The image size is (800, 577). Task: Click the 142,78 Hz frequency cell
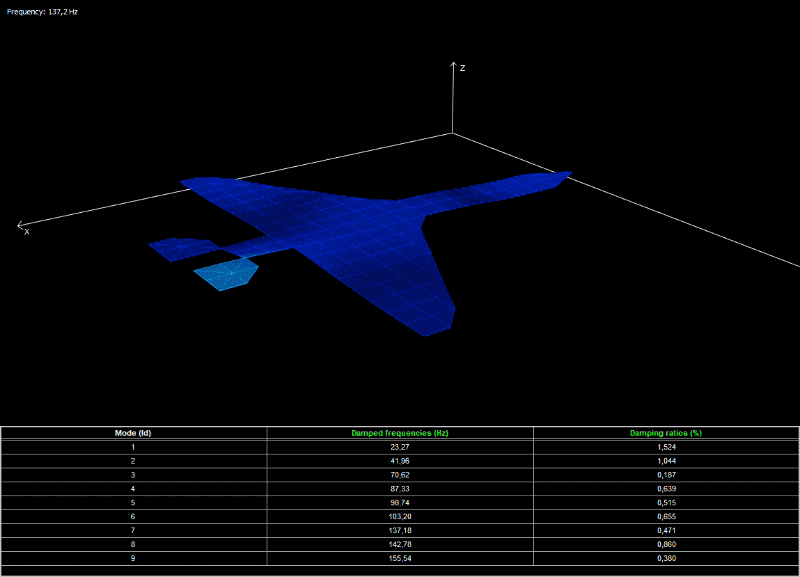click(x=400, y=544)
